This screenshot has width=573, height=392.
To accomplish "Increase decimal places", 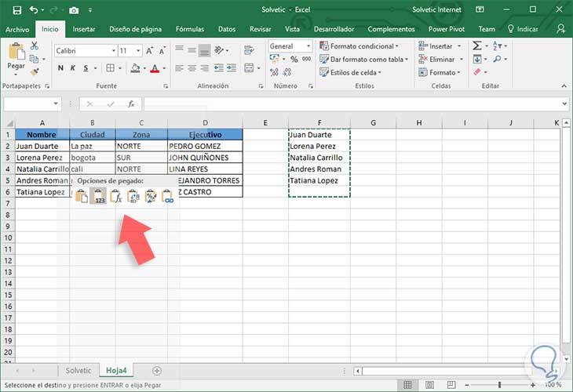I will coord(274,72).
